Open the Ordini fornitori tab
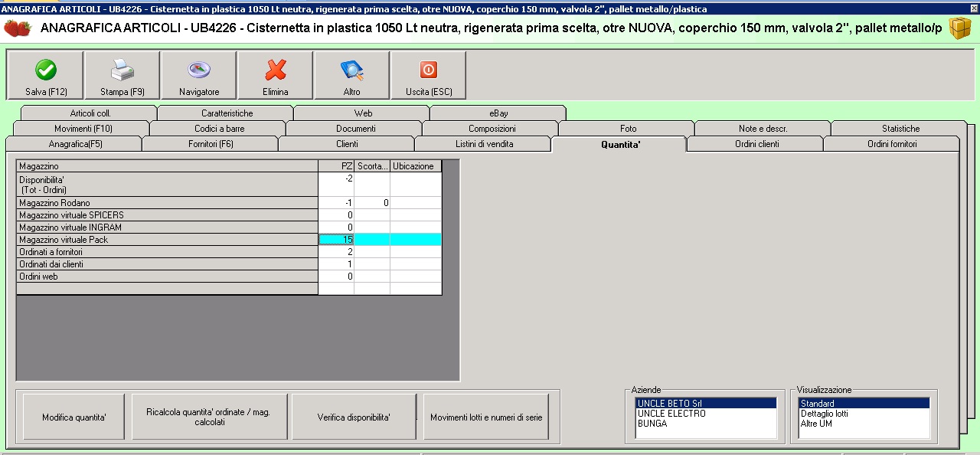 click(x=892, y=144)
